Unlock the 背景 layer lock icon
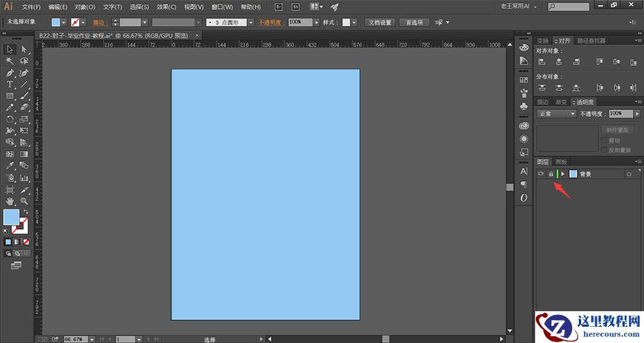This screenshot has height=343, width=644. click(x=550, y=174)
